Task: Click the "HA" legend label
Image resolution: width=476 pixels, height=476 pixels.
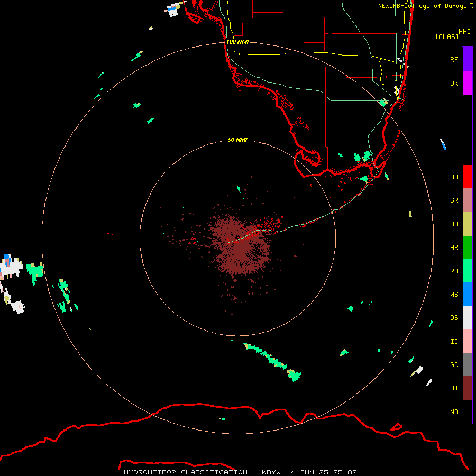Action: click(454, 177)
